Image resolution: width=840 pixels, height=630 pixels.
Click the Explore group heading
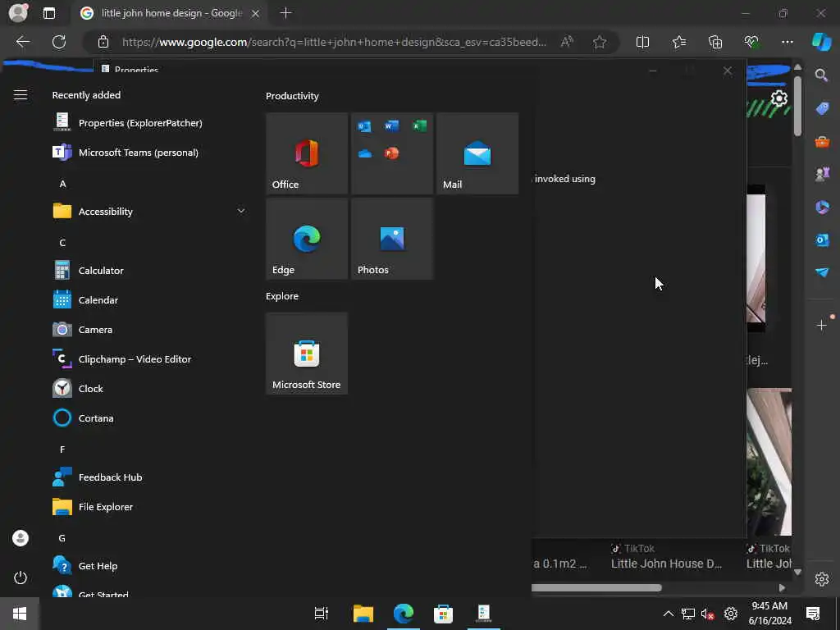282,296
